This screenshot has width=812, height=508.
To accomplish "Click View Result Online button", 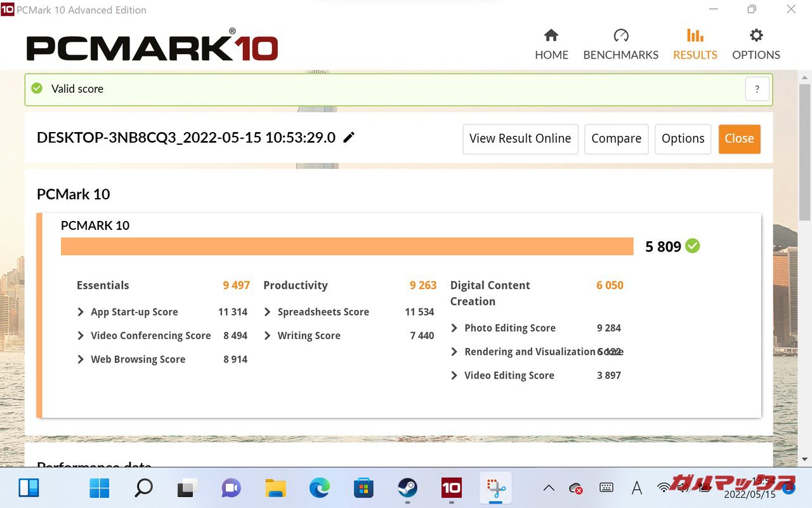I will pyautogui.click(x=520, y=138).
